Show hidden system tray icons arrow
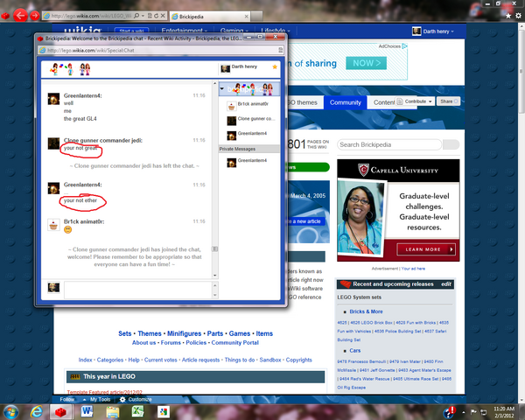 click(464, 412)
